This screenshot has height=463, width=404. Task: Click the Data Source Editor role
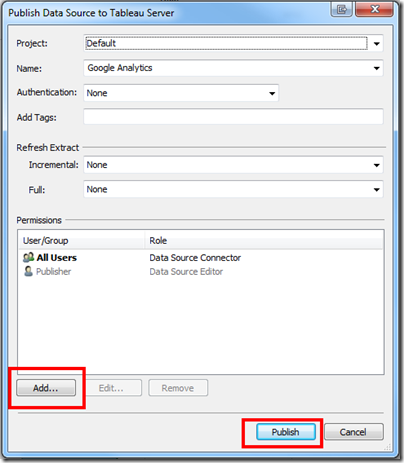[186, 272]
